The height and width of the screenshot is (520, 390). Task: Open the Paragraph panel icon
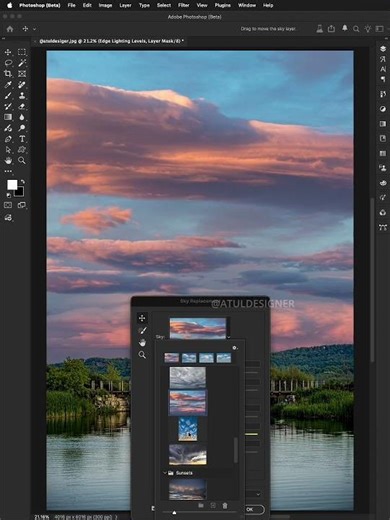[x=383, y=79]
